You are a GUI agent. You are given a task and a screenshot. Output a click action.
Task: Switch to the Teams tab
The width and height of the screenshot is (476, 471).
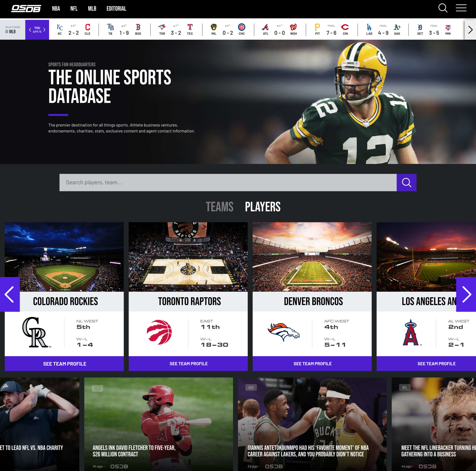[x=220, y=206]
